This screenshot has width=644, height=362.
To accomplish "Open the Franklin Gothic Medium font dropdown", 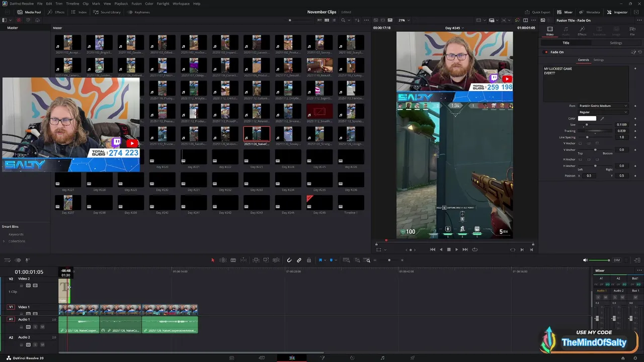I will (603, 106).
